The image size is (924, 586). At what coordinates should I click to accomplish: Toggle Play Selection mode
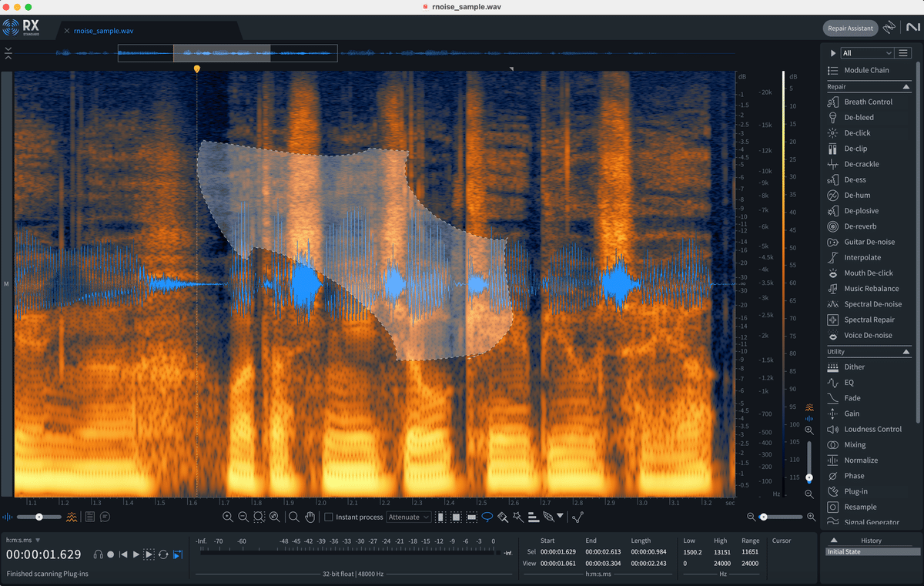[149, 554]
